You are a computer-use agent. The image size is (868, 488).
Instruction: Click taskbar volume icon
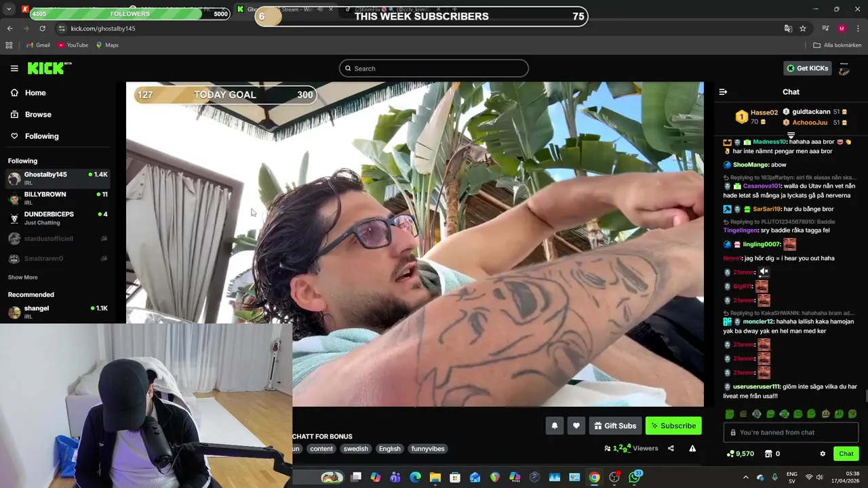[819, 477]
